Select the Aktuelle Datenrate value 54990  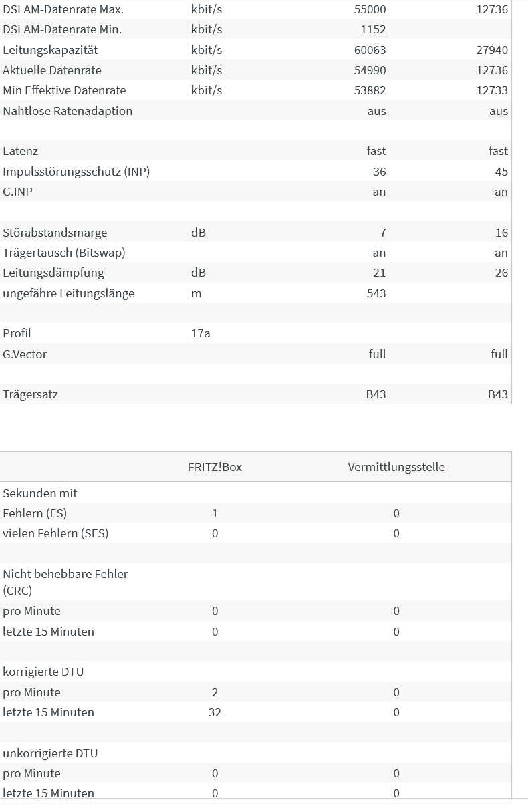[370, 70]
